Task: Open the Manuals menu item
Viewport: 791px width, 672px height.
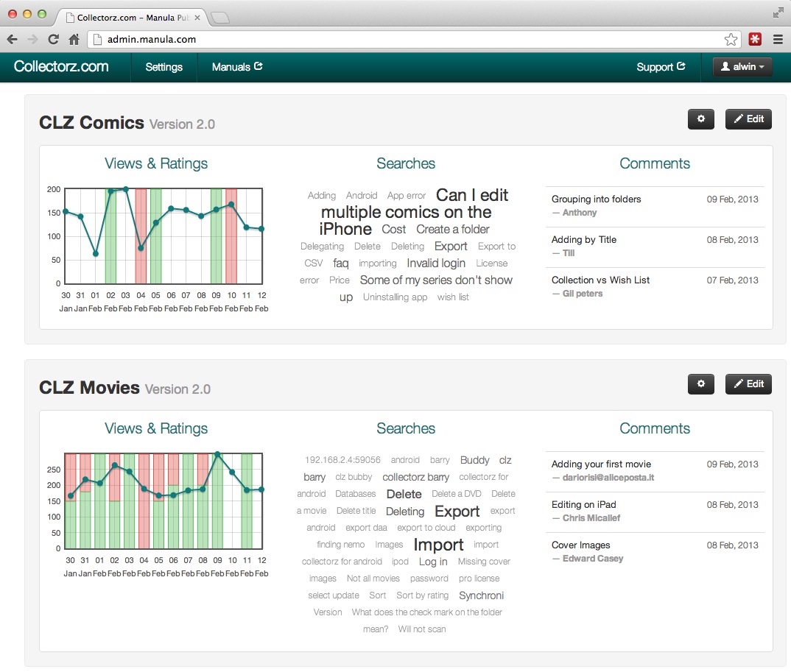Action: pyautogui.click(x=237, y=67)
